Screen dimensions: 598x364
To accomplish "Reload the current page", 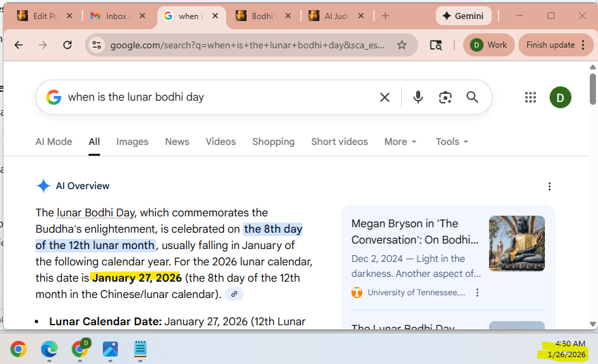I will 67,45.
